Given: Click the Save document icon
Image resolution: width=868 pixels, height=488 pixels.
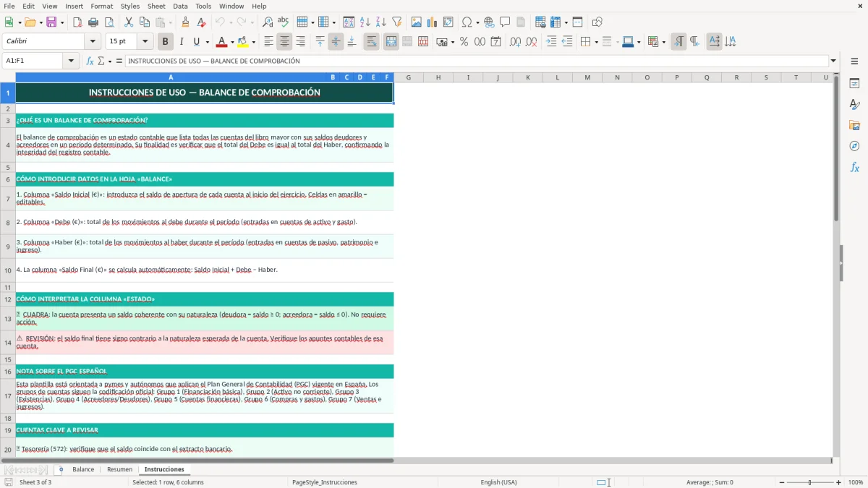Looking at the screenshot, I should (x=51, y=22).
